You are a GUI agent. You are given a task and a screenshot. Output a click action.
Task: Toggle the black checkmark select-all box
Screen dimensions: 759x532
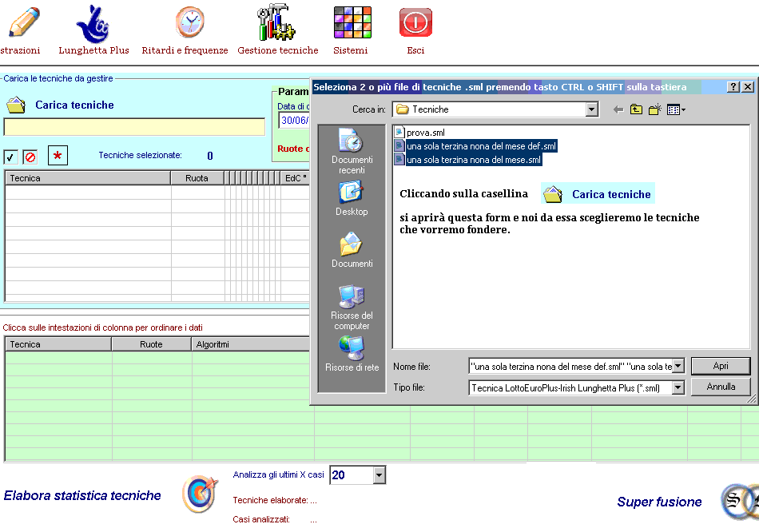coord(10,157)
